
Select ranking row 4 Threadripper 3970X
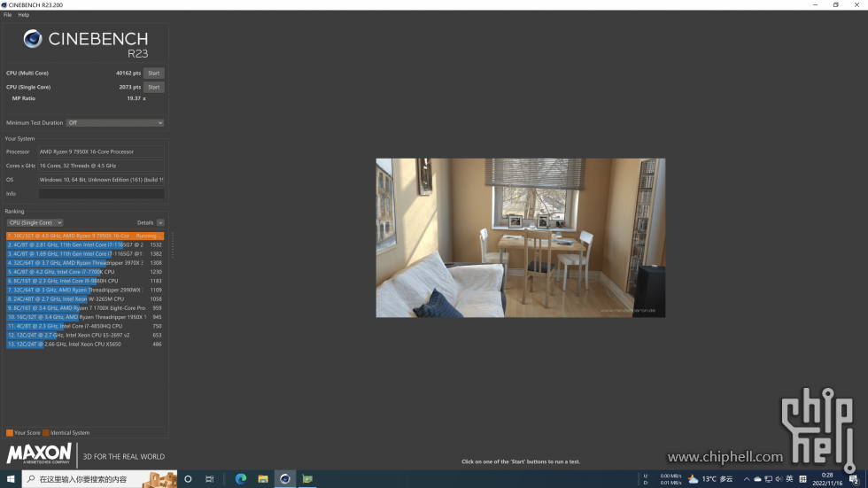(85, 263)
